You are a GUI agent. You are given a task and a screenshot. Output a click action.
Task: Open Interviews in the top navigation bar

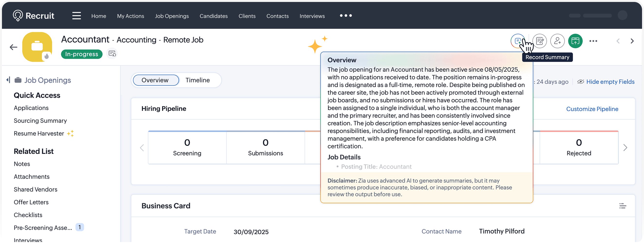(312, 16)
